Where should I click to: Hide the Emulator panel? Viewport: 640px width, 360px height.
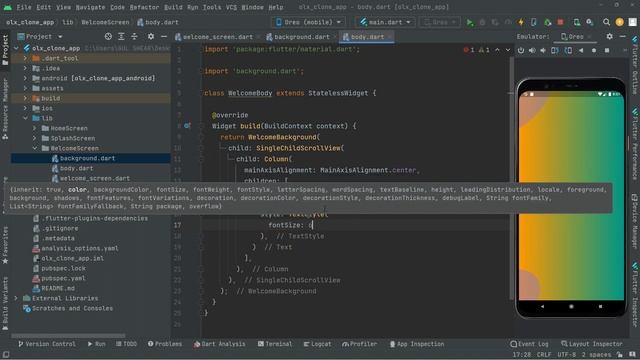(x=622, y=36)
